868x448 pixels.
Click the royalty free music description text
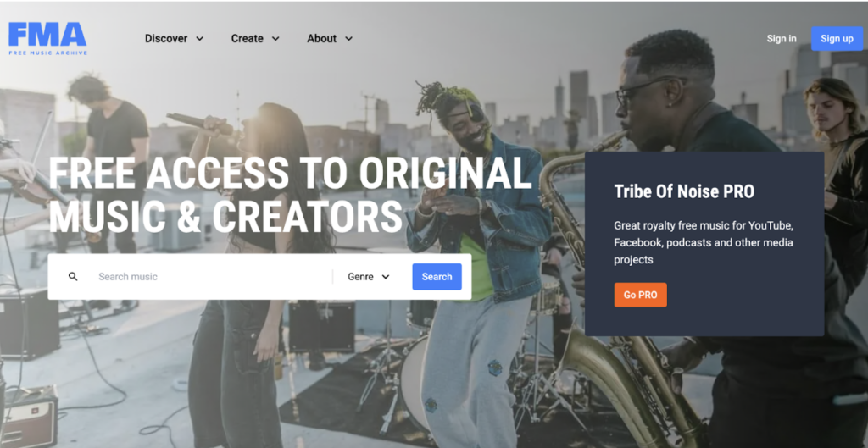pyautogui.click(x=704, y=242)
